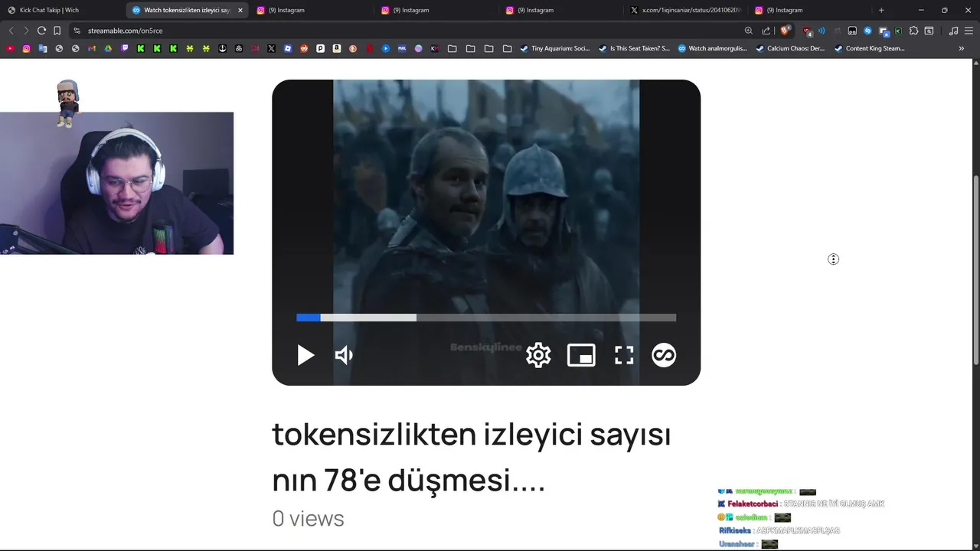The height and width of the screenshot is (551, 980).
Task: Open the YouTube bookmark
Action: tap(10, 48)
